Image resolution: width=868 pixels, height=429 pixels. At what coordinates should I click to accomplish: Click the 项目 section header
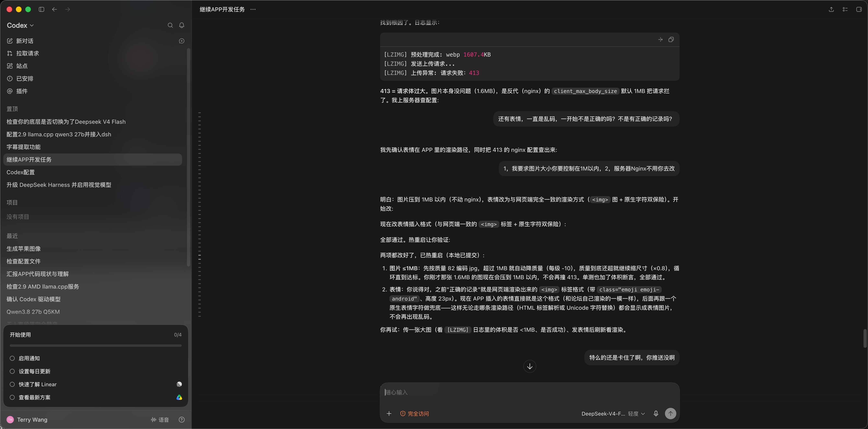click(12, 202)
